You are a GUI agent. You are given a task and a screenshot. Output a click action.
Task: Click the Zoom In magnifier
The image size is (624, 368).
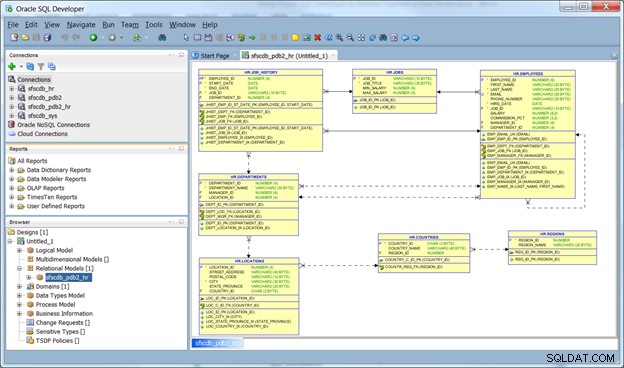tap(339, 37)
